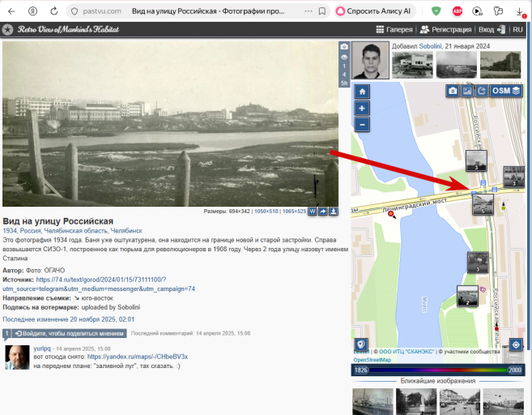This screenshot has height=415, width=532.
Task: Reload the page with the refresh icon
Action: (54, 11)
